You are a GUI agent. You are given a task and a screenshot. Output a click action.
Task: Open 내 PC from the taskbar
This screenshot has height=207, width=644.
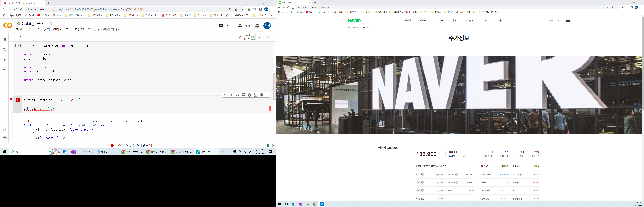[107, 152]
